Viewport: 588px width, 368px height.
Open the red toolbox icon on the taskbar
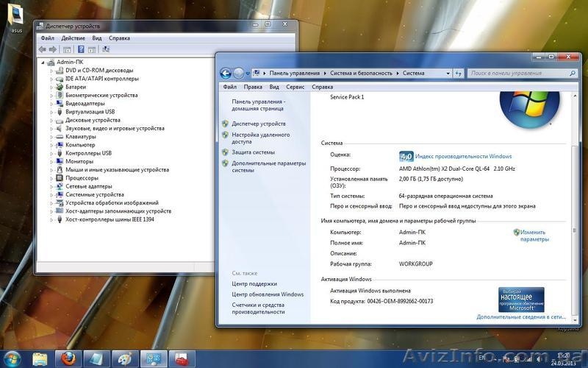[182, 358]
